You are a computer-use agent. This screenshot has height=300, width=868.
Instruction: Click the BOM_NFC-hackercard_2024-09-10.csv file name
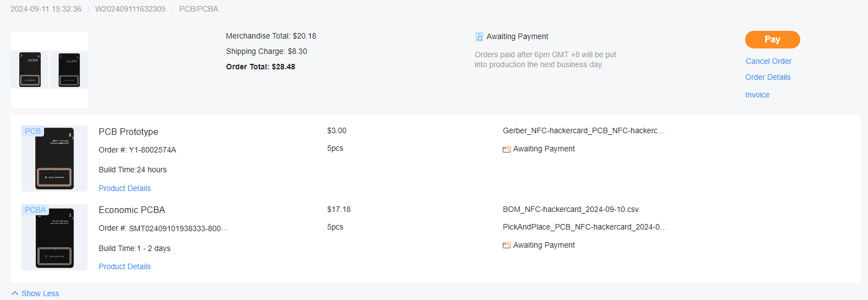571,209
